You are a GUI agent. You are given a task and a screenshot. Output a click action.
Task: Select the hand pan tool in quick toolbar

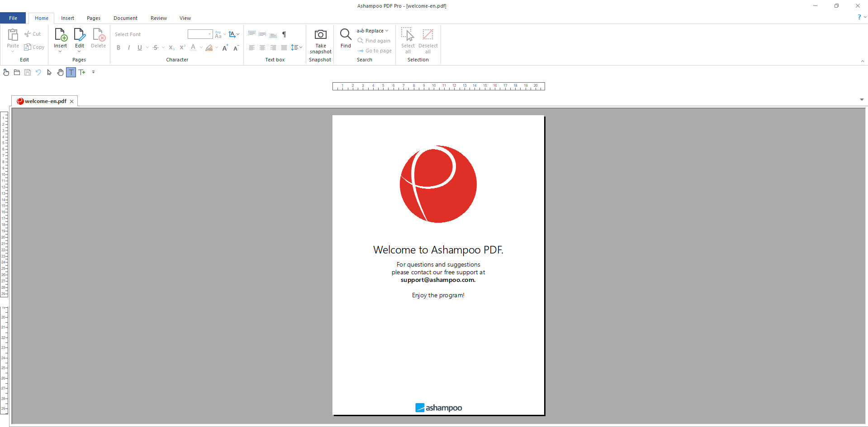[60, 72]
